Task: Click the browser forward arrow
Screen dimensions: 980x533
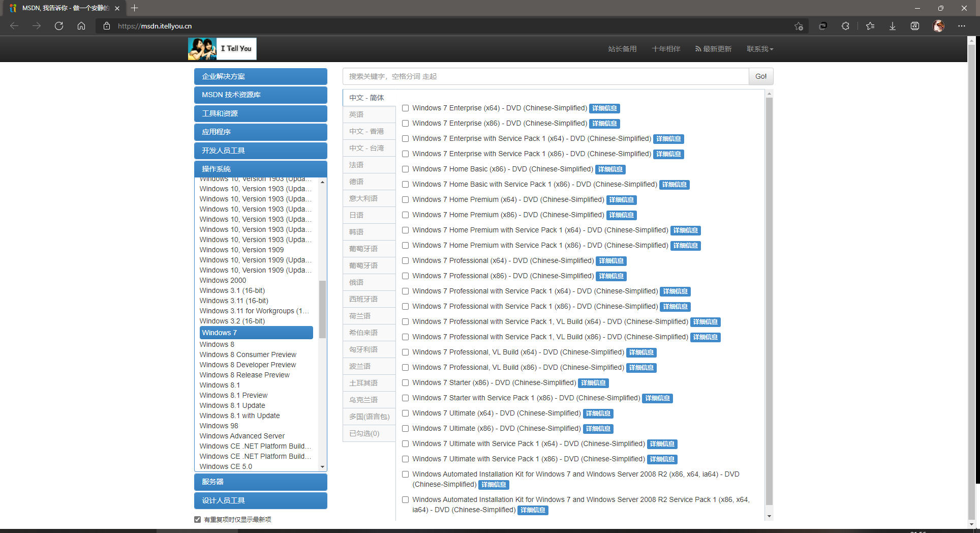Action: pyautogui.click(x=37, y=26)
